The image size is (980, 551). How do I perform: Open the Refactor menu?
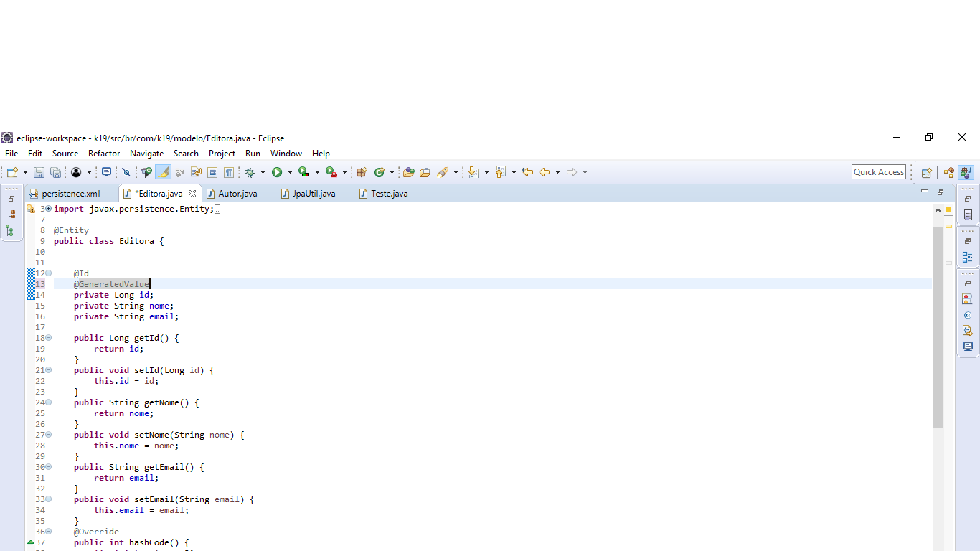tap(104, 154)
